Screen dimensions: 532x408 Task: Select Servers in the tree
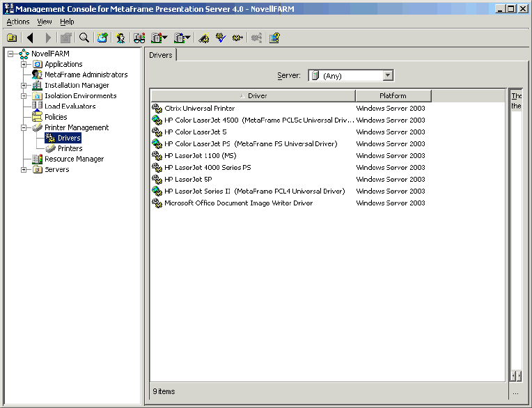56,170
